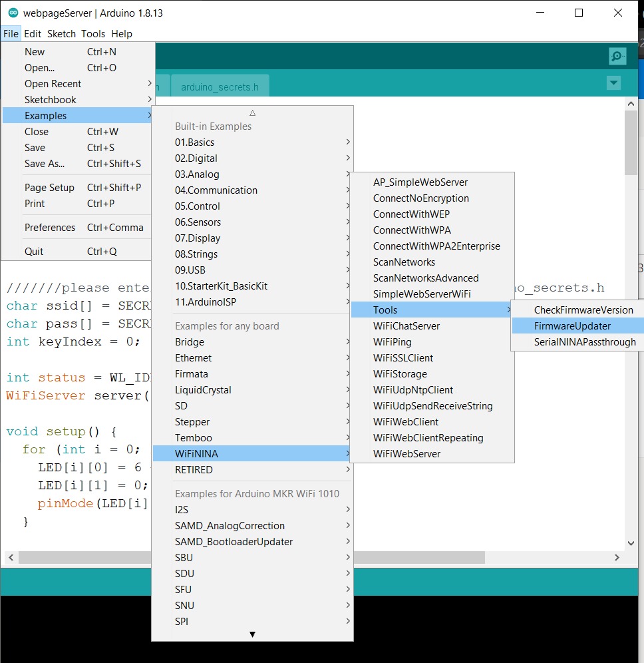
Task: Open RETIRED examples submenu
Action: (x=252, y=470)
